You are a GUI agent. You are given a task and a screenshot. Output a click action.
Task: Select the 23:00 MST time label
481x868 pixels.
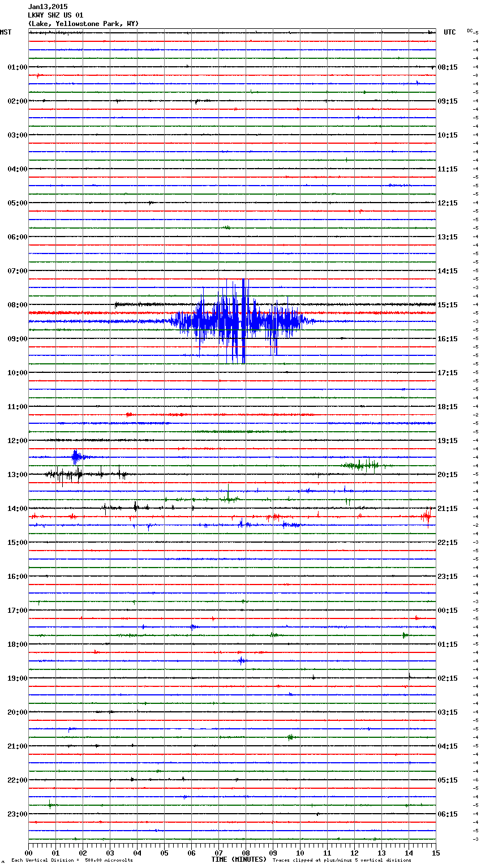click(17, 814)
